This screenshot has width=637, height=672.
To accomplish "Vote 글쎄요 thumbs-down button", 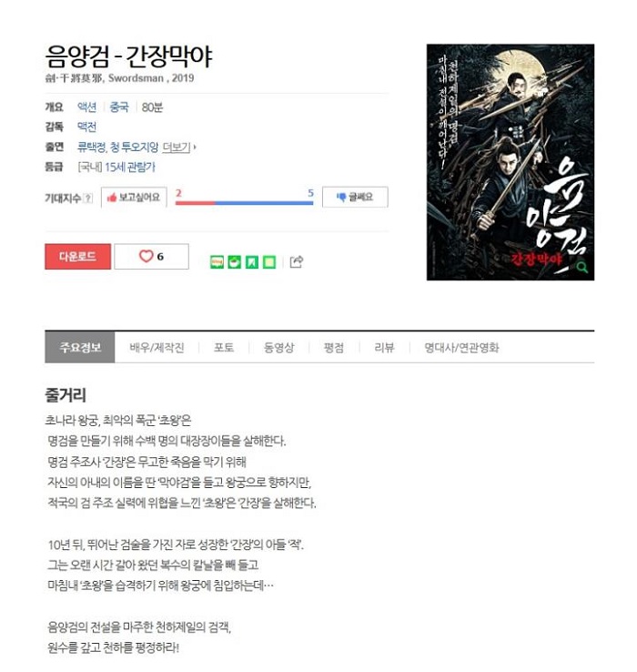I will (355, 198).
